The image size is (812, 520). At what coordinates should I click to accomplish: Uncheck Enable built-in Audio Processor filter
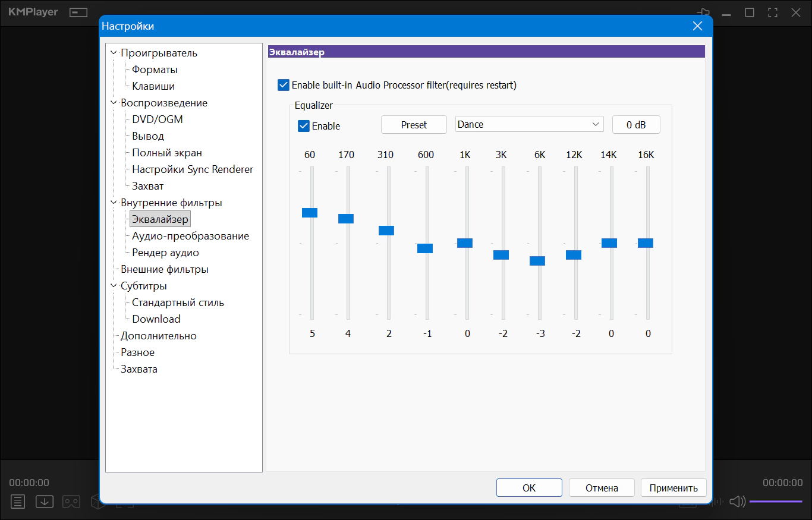284,85
